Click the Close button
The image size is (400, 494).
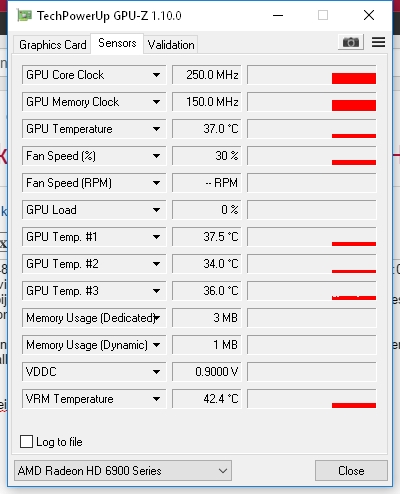pyautogui.click(x=351, y=471)
